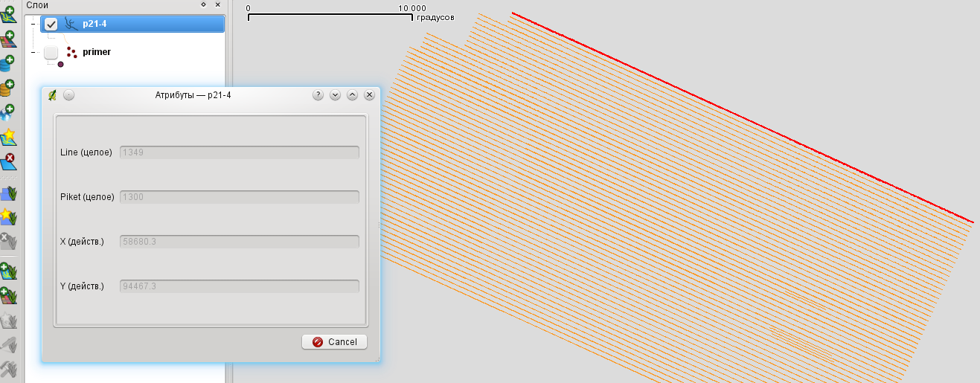Click the 'градусов' scale bar unit label
980x383 pixels.
435,16
